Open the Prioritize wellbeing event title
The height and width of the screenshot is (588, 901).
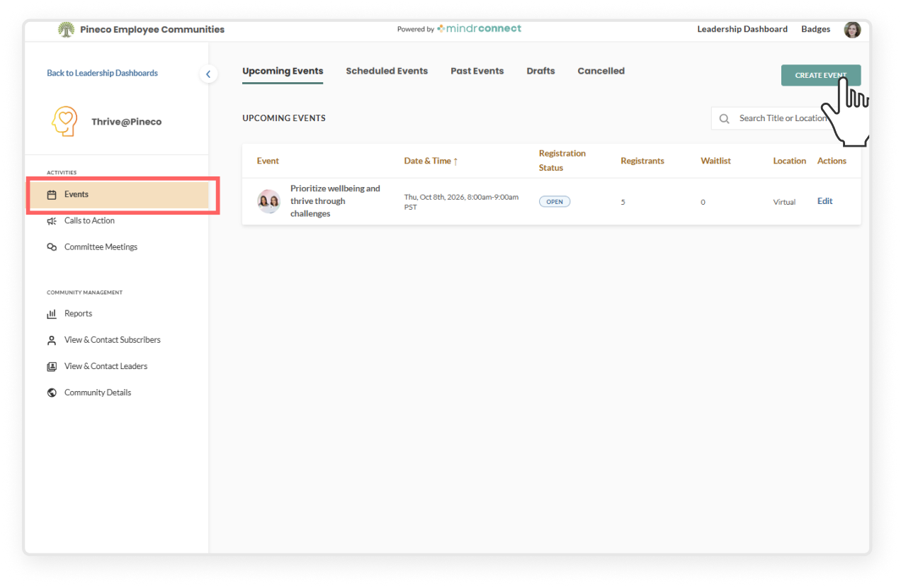[335, 201]
